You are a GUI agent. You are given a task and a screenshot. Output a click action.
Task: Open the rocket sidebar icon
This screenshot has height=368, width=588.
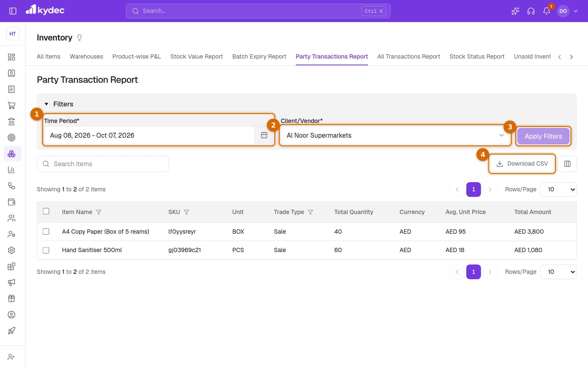tap(11, 331)
